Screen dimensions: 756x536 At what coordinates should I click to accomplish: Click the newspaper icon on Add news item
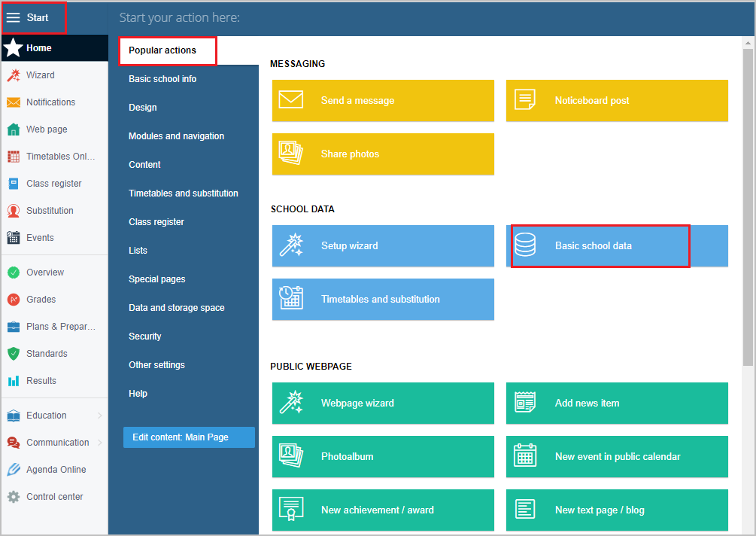pyautogui.click(x=525, y=402)
